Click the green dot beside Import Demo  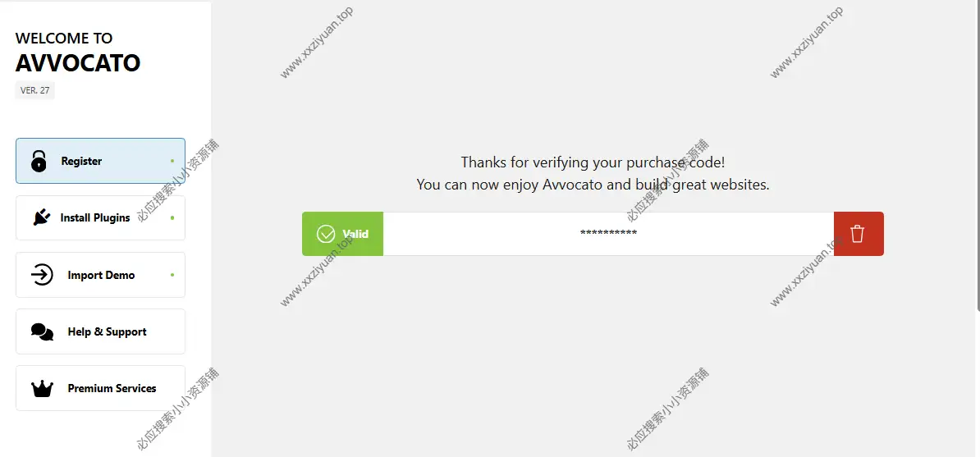172,275
